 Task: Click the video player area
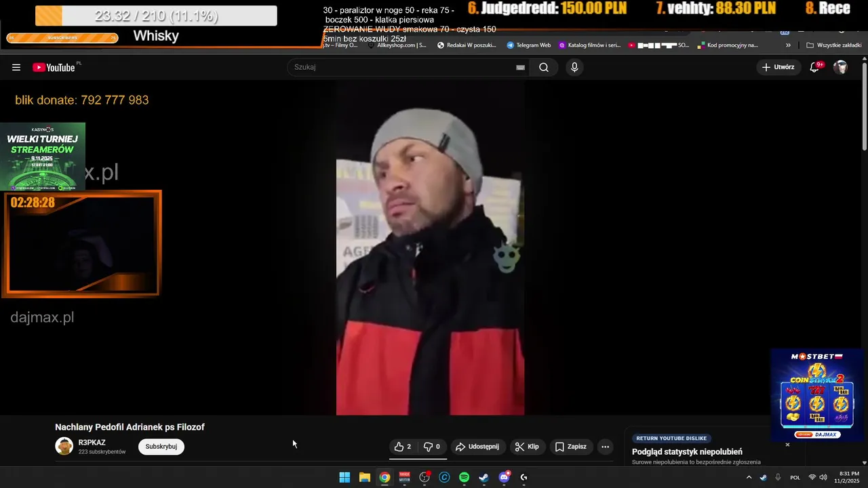tap(430, 247)
